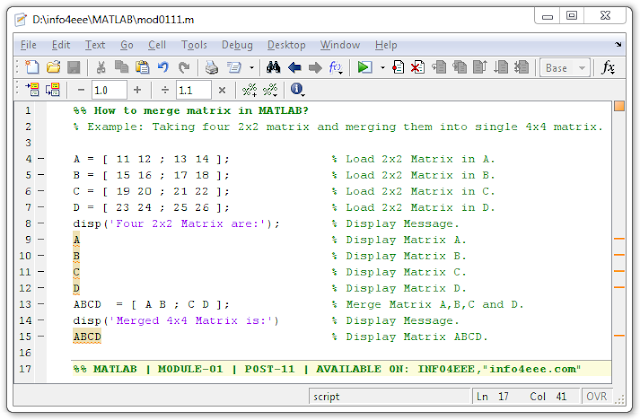
Task: Click the blue info icon in cell toolbar
Action: [x=297, y=89]
